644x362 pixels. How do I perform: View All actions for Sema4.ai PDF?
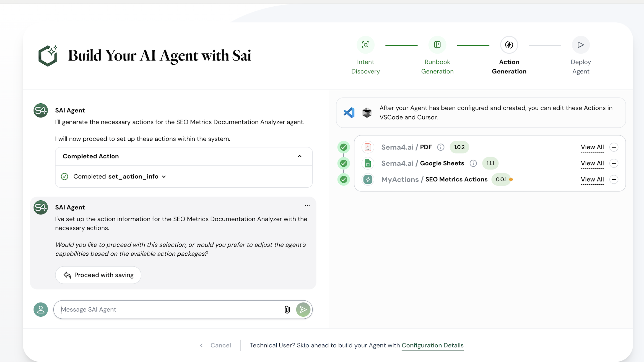(x=592, y=147)
